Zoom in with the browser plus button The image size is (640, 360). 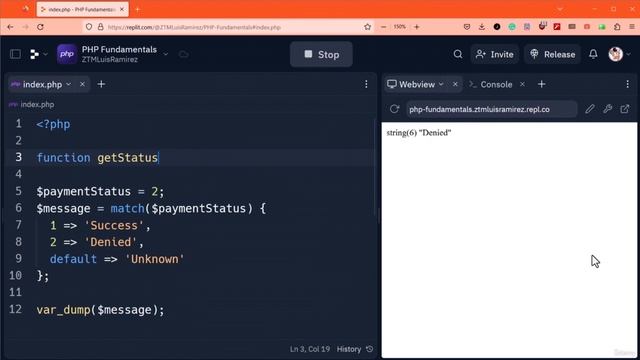pyautogui.click(x=417, y=27)
